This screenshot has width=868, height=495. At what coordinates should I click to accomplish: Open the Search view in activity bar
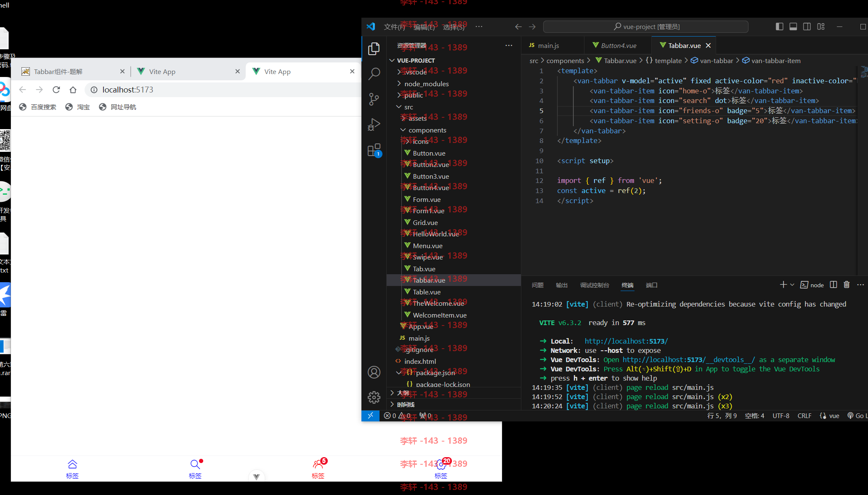pos(374,74)
